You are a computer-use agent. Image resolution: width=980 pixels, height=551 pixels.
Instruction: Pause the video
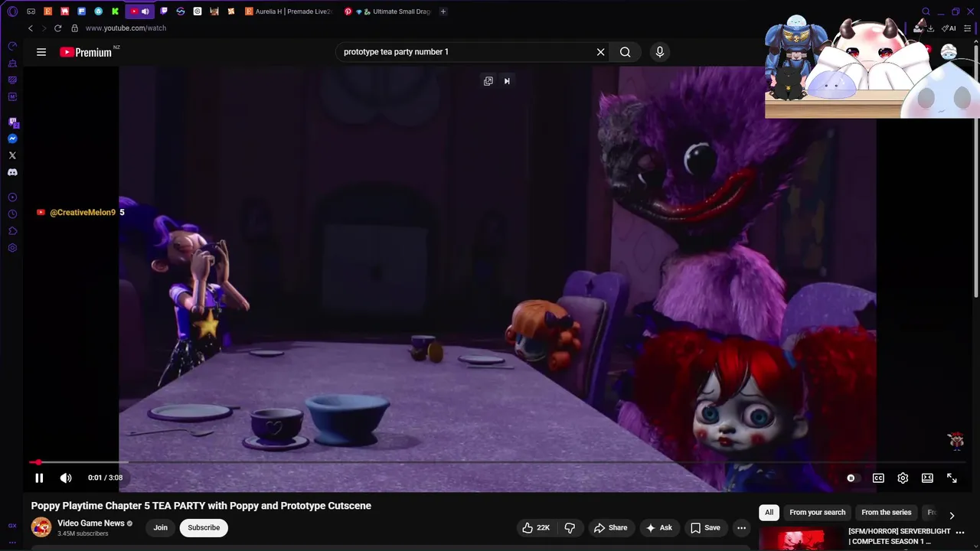pyautogui.click(x=39, y=478)
